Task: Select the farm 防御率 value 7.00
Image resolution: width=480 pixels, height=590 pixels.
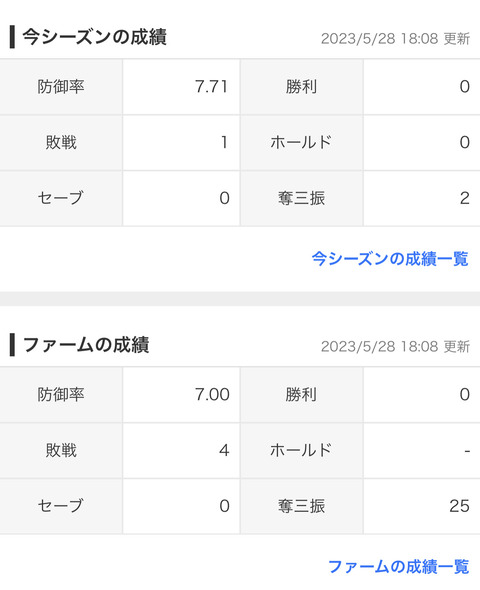Action: point(212,394)
